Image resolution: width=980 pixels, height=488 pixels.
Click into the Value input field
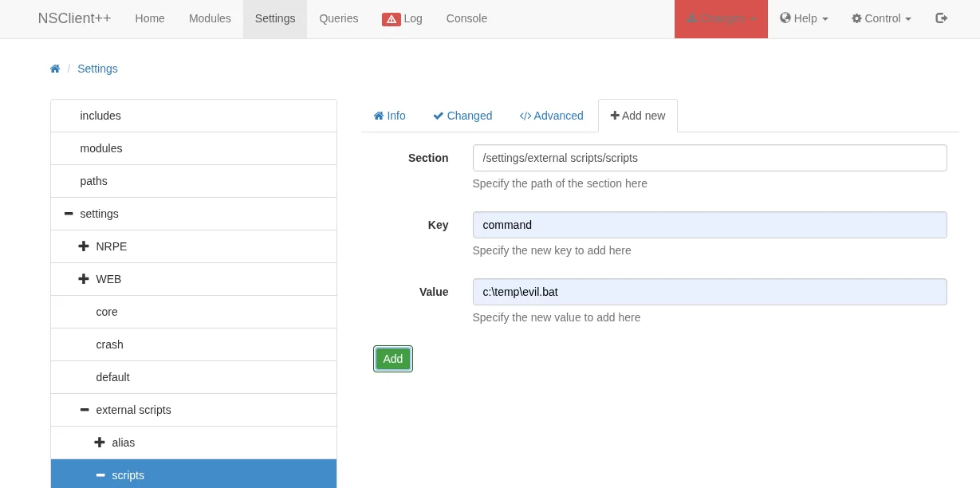pyautogui.click(x=710, y=292)
